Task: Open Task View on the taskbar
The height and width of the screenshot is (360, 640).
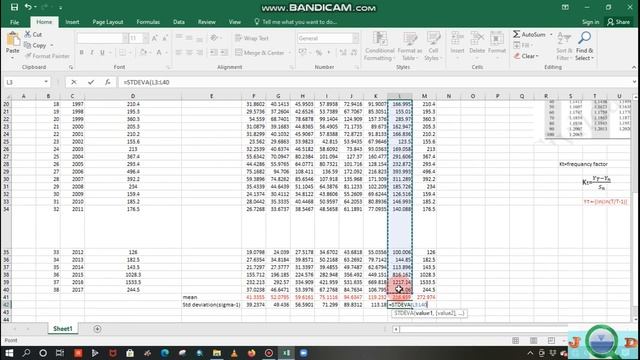Action: point(60,353)
